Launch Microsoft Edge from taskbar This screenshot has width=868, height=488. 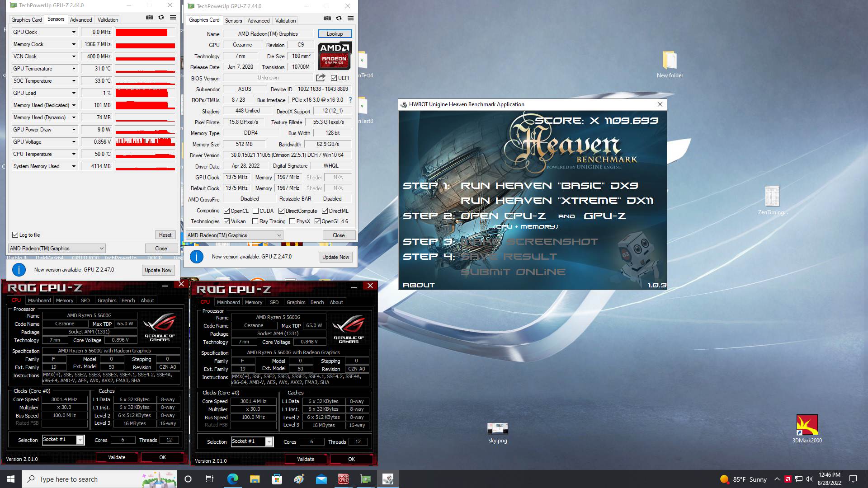[232, 479]
